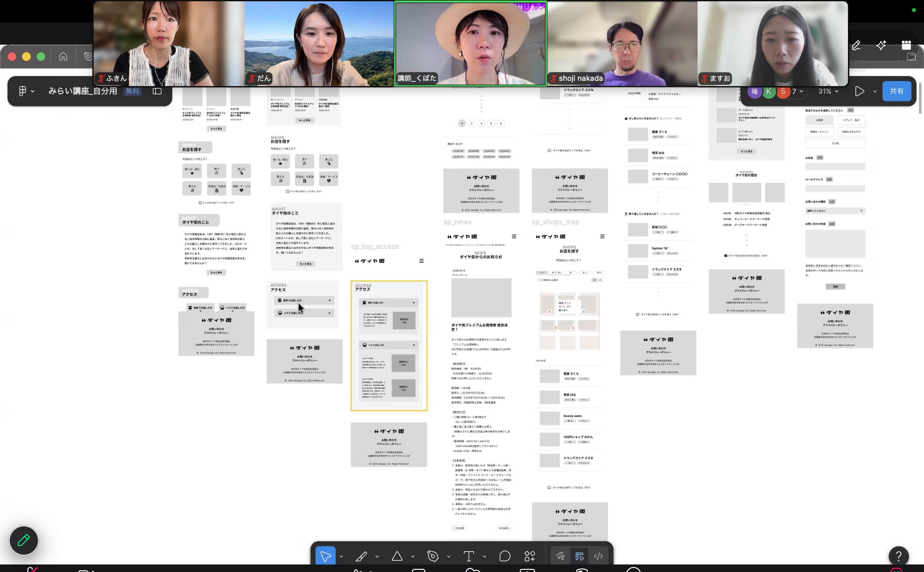Toggle the sidebar panel icon next to 無料
Viewport: 924px width, 572px height.
tap(157, 91)
